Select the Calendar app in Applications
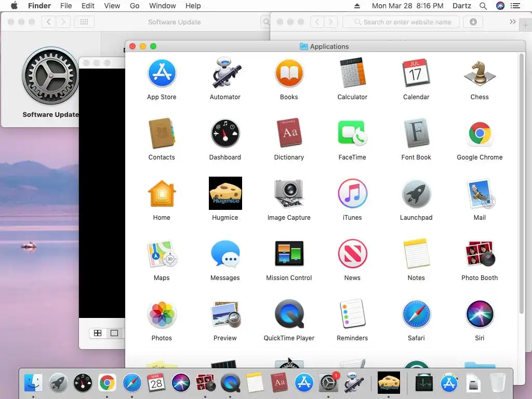This screenshot has height=399, width=532. 416,73
